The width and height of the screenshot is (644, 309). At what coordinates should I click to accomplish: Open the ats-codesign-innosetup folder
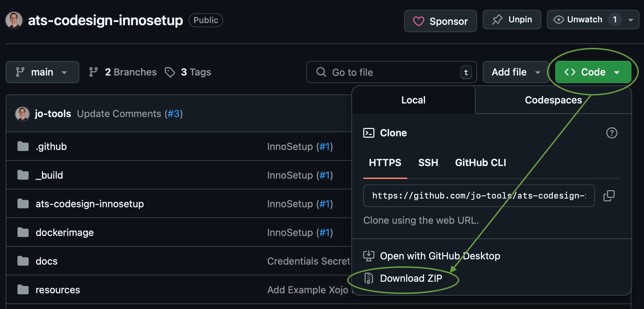(90, 204)
